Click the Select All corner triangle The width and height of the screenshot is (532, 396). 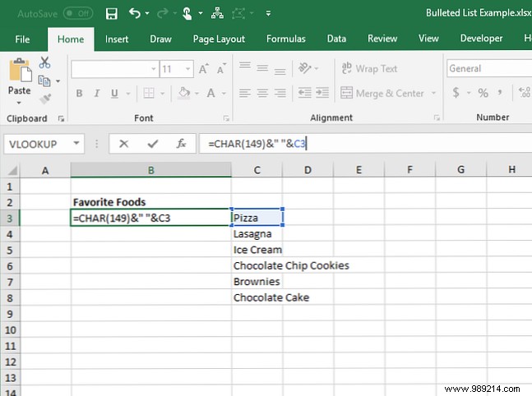pos(12,170)
